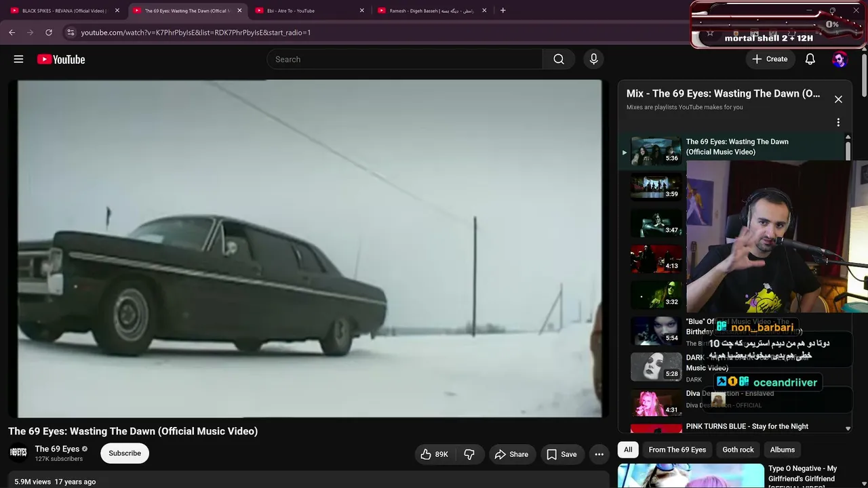Close the Ebi - Atre To tab
The image size is (868, 488).
click(x=361, y=11)
